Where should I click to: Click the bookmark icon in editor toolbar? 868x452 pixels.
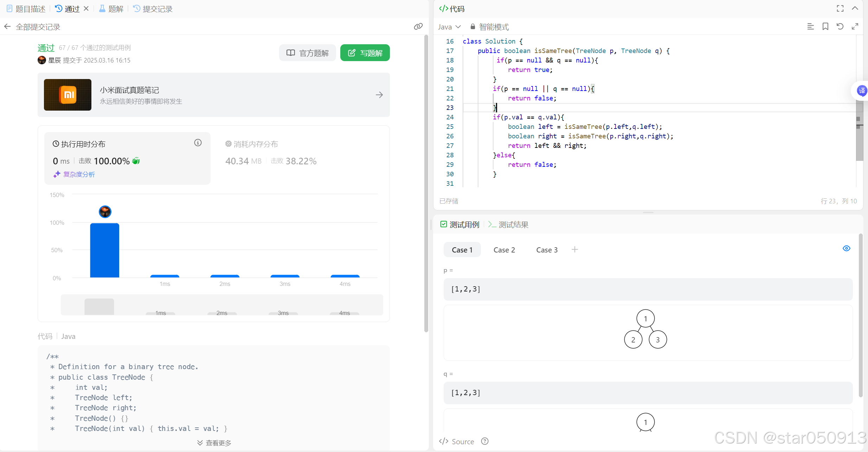(825, 27)
